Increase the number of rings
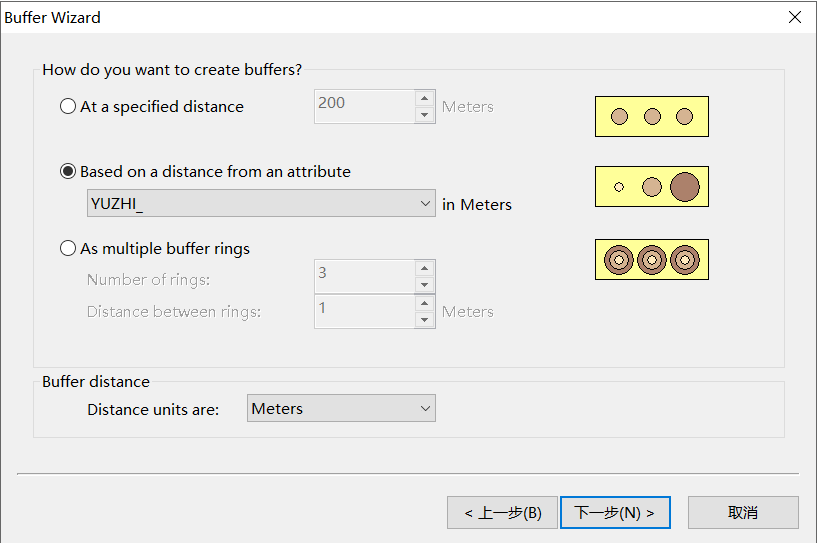This screenshot has height=543, width=818. point(425,269)
